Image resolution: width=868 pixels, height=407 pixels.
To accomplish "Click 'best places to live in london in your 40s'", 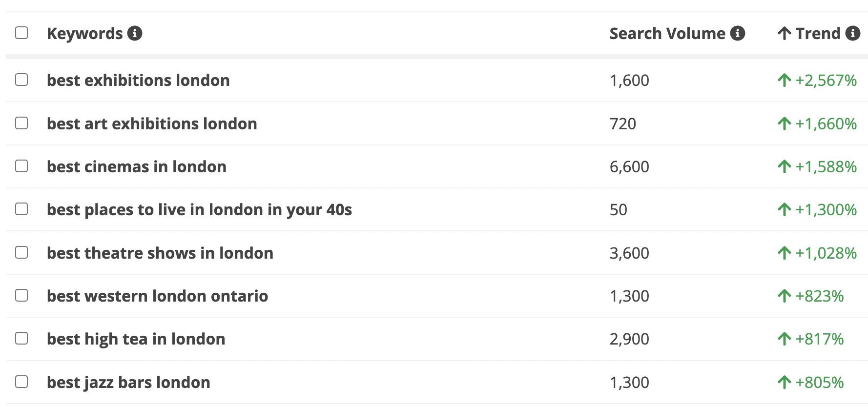I will point(199,210).
